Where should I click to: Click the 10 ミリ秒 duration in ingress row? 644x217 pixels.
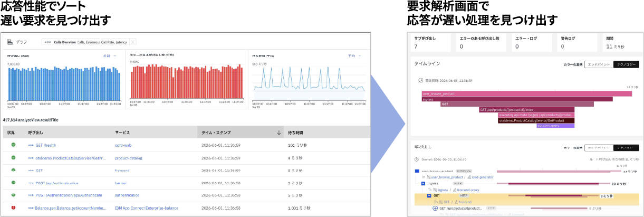[x=618, y=183]
